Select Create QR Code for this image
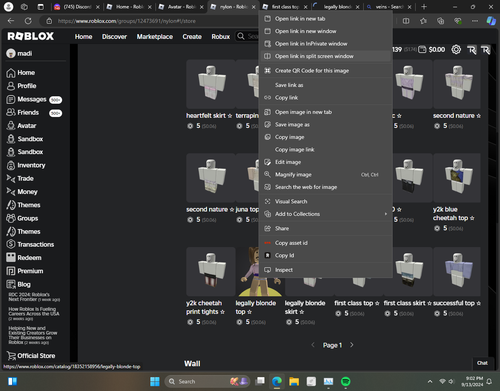Viewport: 500px width, 391px height. pos(326,71)
